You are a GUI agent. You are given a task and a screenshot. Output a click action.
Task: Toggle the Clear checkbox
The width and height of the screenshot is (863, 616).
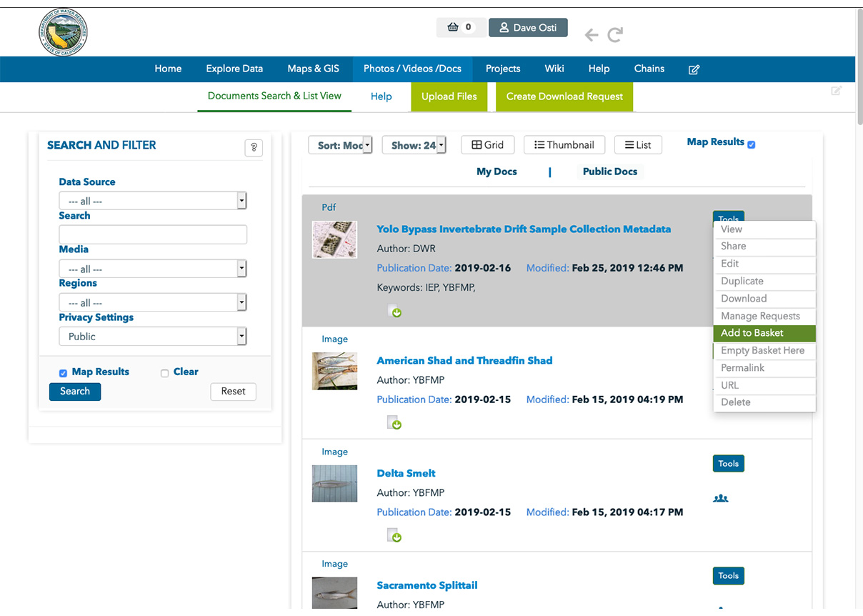point(164,373)
